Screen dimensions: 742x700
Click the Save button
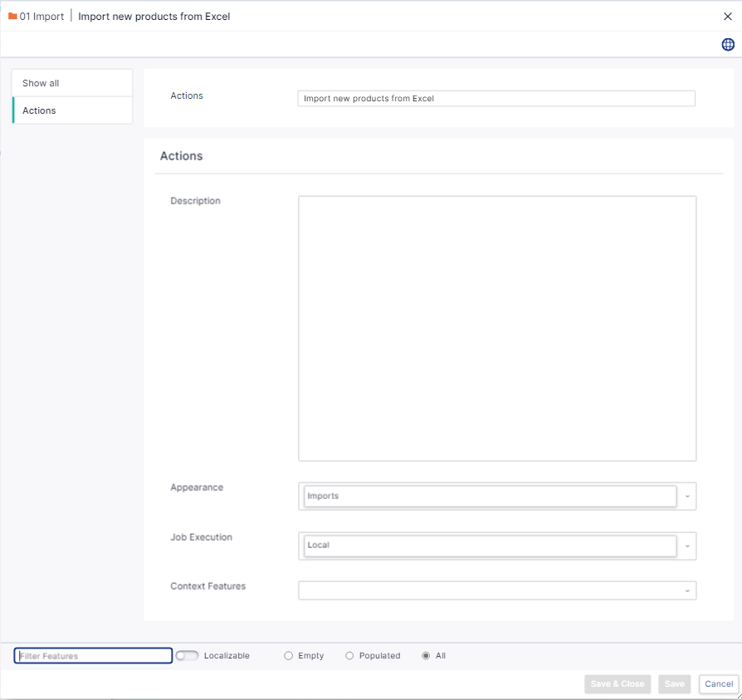(674, 684)
